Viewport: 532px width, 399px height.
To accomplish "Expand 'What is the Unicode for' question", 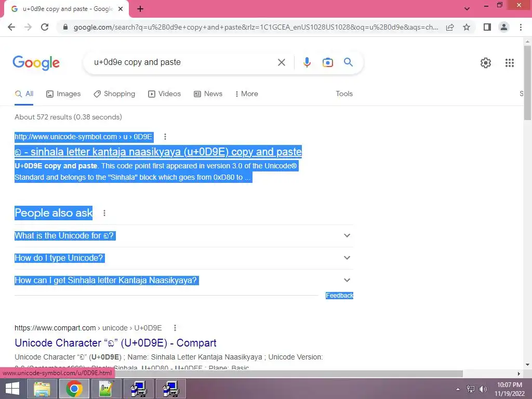I will pyautogui.click(x=183, y=235).
